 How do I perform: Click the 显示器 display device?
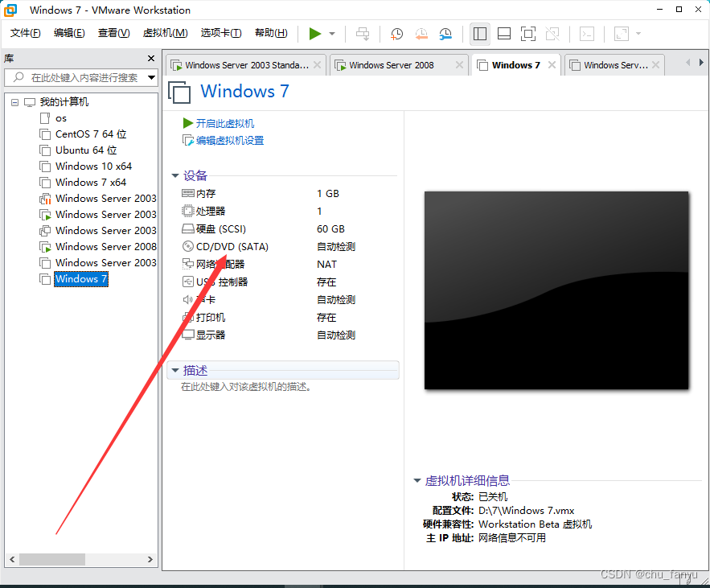point(211,335)
